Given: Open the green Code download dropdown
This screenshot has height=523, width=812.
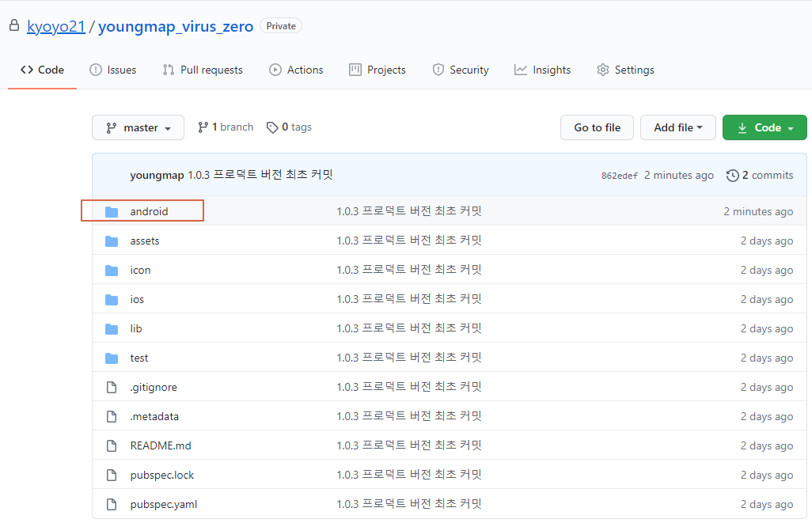Looking at the screenshot, I should (x=765, y=127).
